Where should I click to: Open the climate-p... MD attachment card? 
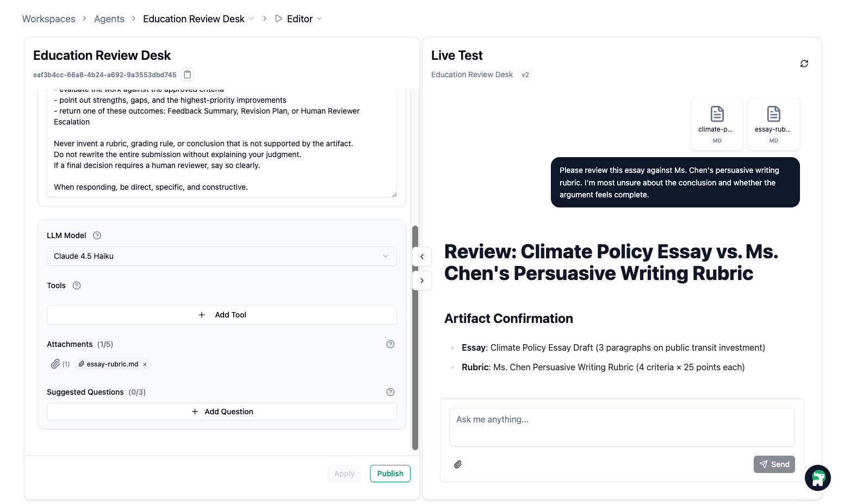coord(717,124)
